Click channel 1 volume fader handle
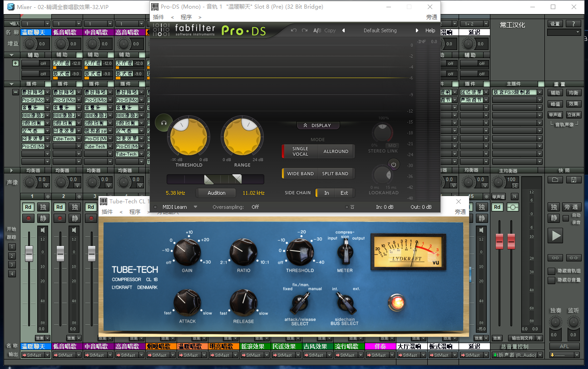The width and height of the screenshot is (588, 369). (x=29, y=253)
